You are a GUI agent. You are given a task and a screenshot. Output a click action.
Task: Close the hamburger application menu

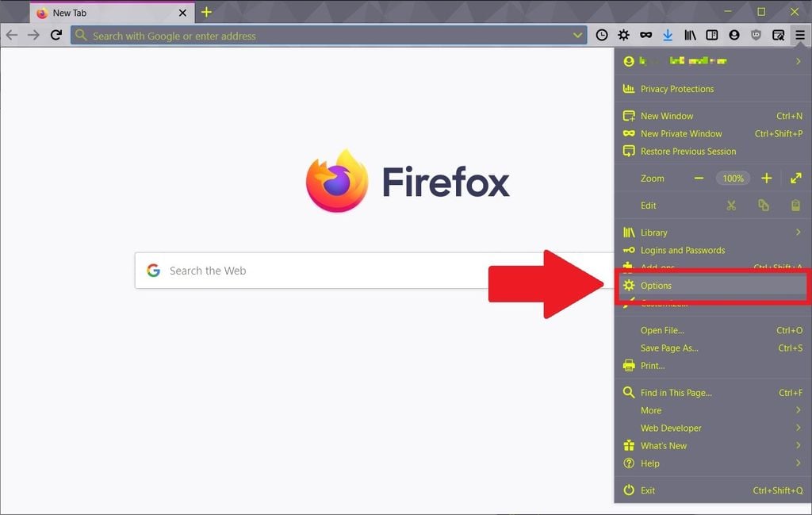point(800,35)
